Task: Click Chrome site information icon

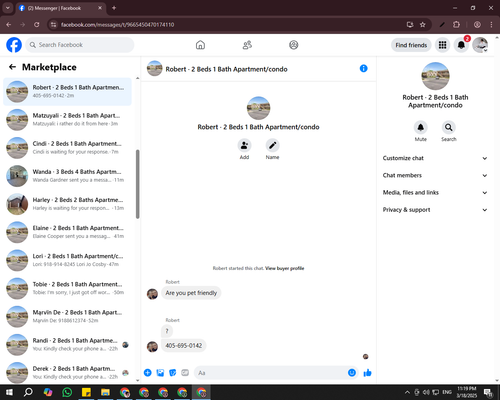Action: click(53, 25)
